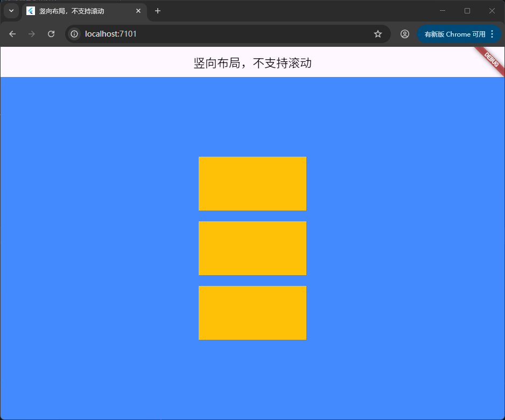
Task: Expand Chrome's three-dot menu
Action: point(492,34)
